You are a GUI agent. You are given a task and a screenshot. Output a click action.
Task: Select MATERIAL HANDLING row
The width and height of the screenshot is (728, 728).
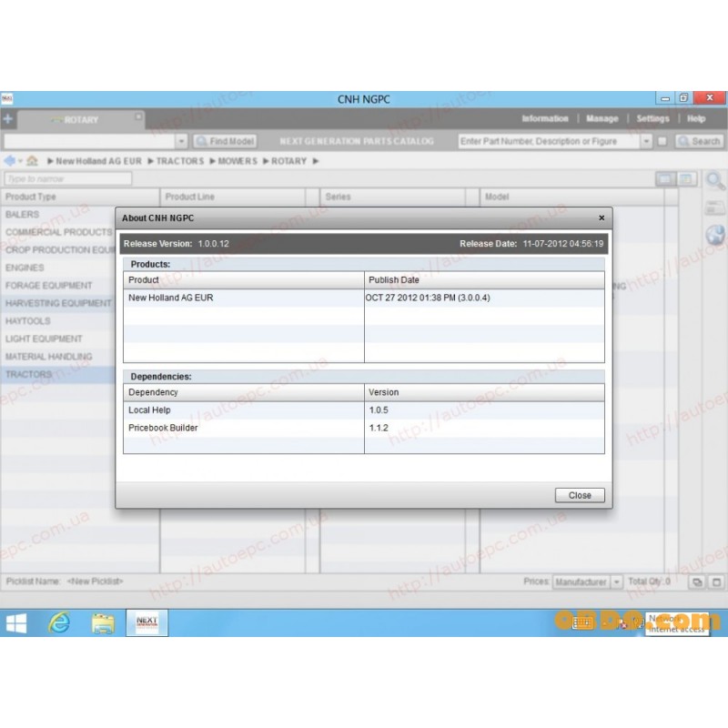click(x=57, y=357)
